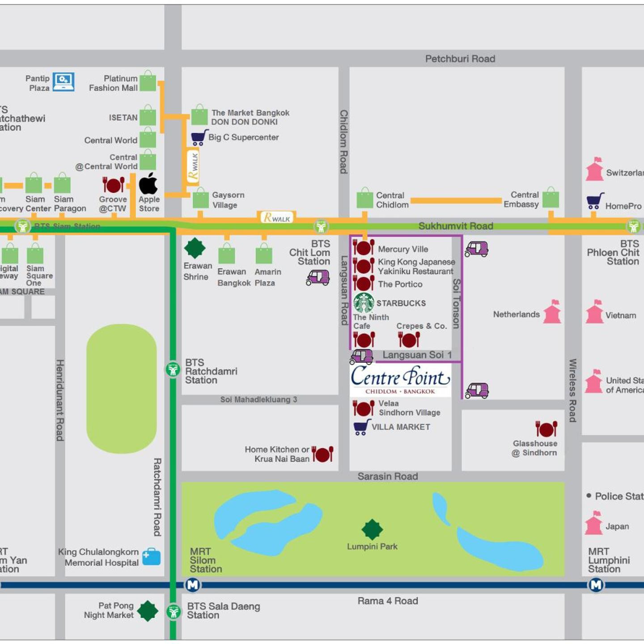Click the Velaa Sindhorn Village restaurant icon
Viewport: 644px width, 644px height.
pos(364,408)
